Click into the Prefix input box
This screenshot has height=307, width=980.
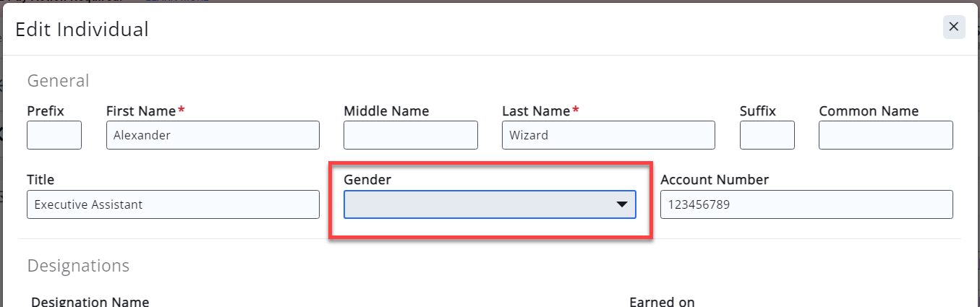(54, 135)
